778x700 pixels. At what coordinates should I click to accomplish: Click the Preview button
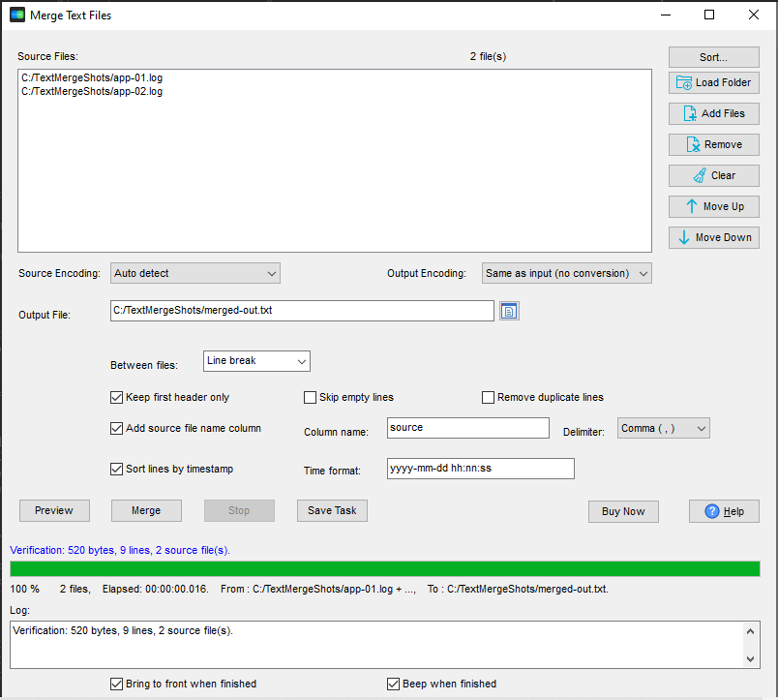tap(54, 511)
